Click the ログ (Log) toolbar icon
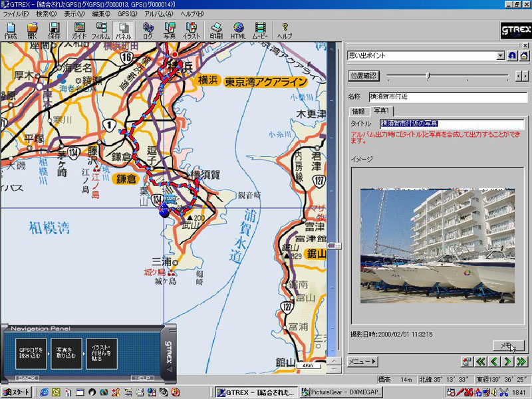The width and height of the screenshot is (532, 399). point(148,31)
